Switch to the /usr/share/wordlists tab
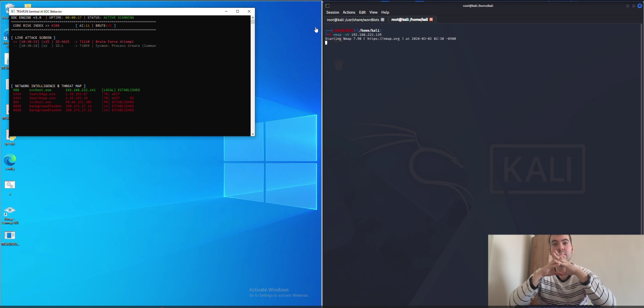The width and height of the screenshot is (644, 308). [353, 20]
